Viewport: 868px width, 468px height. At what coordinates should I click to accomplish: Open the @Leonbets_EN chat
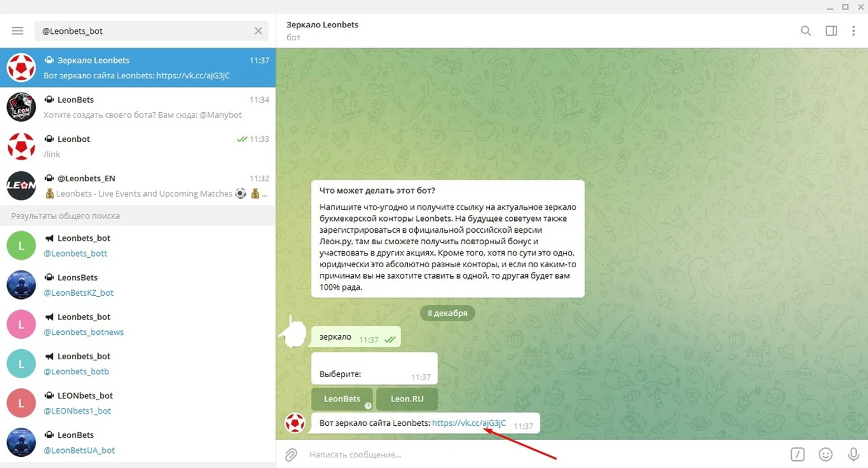[137, 185]
